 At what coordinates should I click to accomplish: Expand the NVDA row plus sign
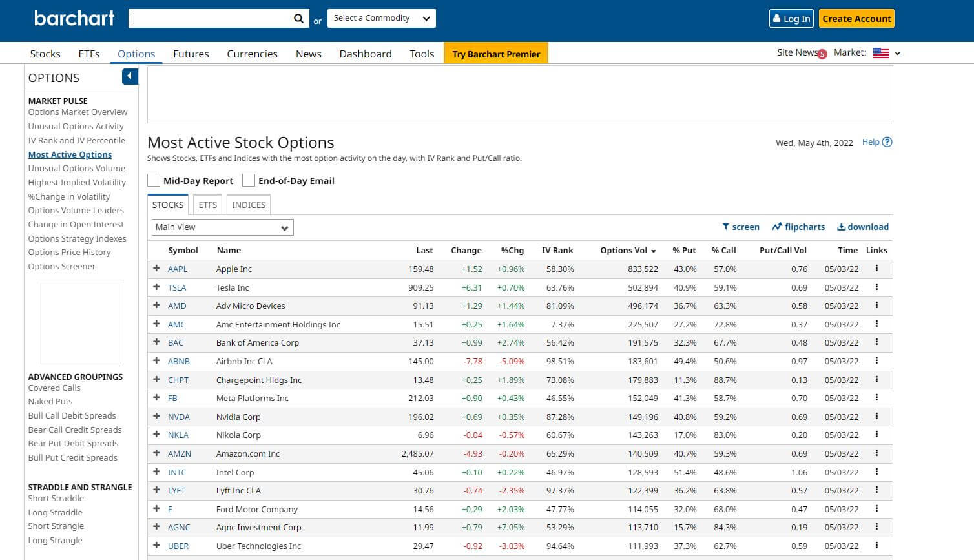pyautogui.click(x=156, y=416)
